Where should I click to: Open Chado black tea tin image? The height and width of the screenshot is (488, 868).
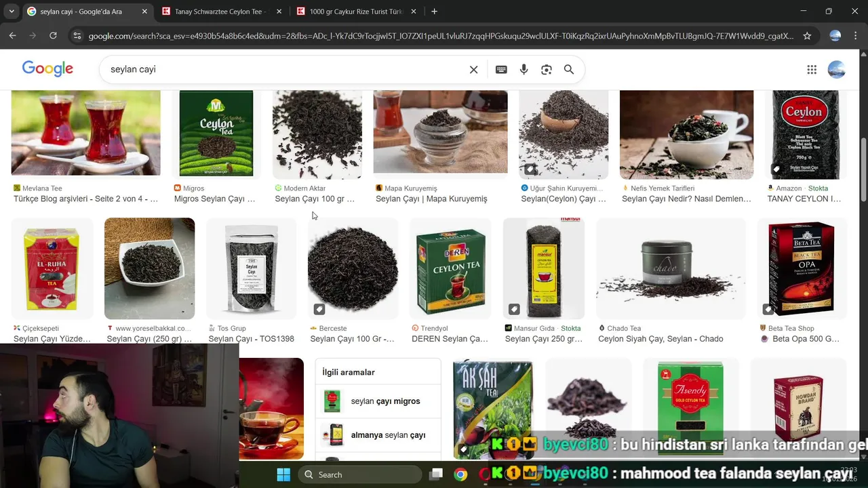coord(671,268)
